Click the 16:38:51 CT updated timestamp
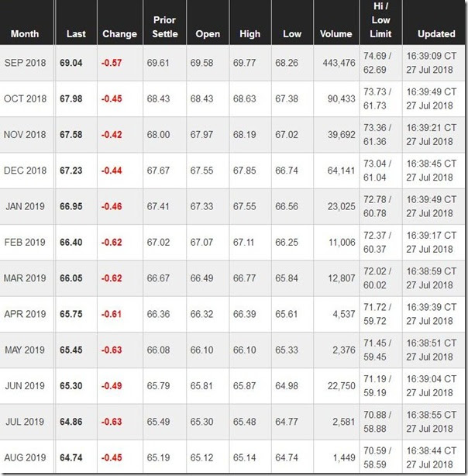 (434, 343)
